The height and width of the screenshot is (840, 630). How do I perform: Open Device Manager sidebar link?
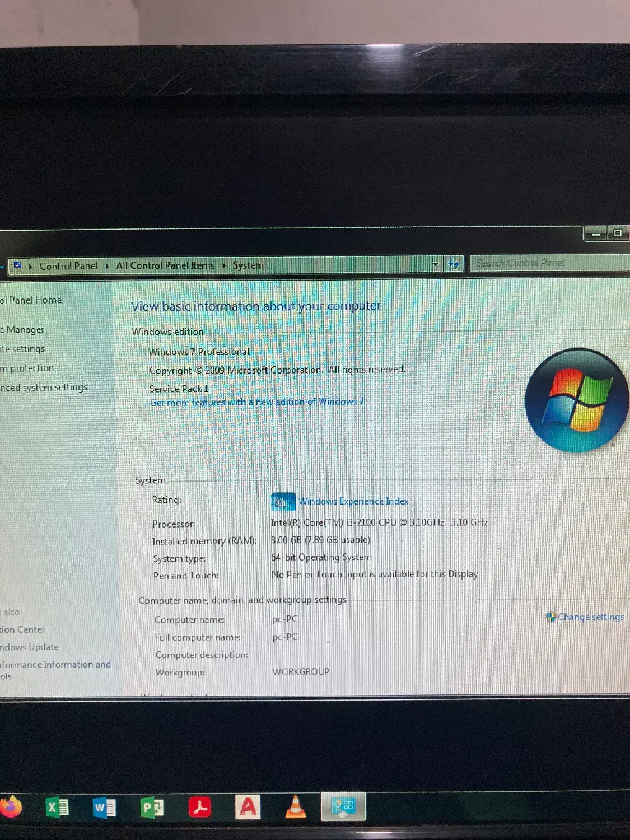point(22,330)
